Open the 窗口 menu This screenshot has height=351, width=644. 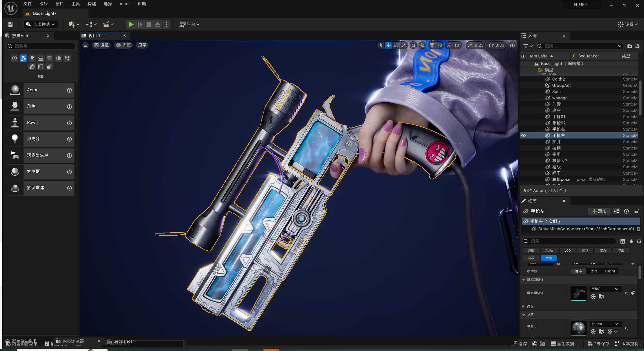click(60, 4)
